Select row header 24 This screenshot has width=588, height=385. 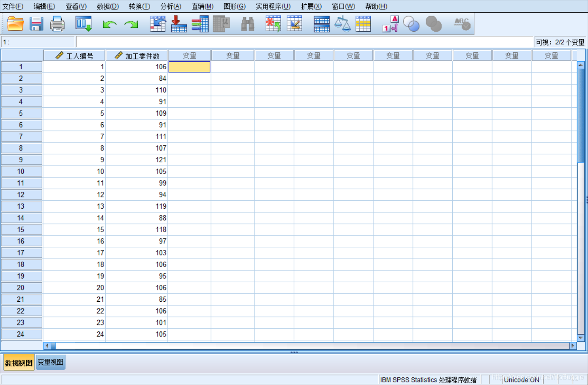[21, 334]
